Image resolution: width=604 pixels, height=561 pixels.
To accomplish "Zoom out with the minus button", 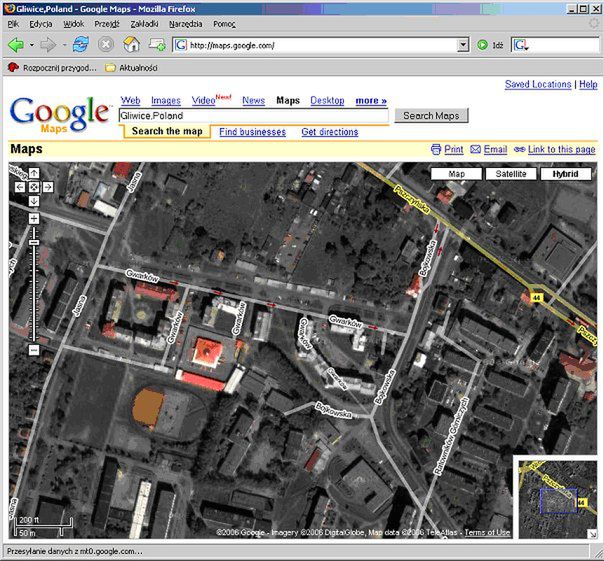I will click(34, 350).
